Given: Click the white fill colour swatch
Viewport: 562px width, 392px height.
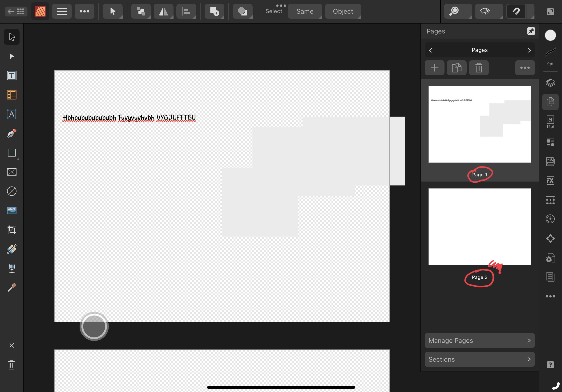Looking at the screenshot, I should [550, 36].
